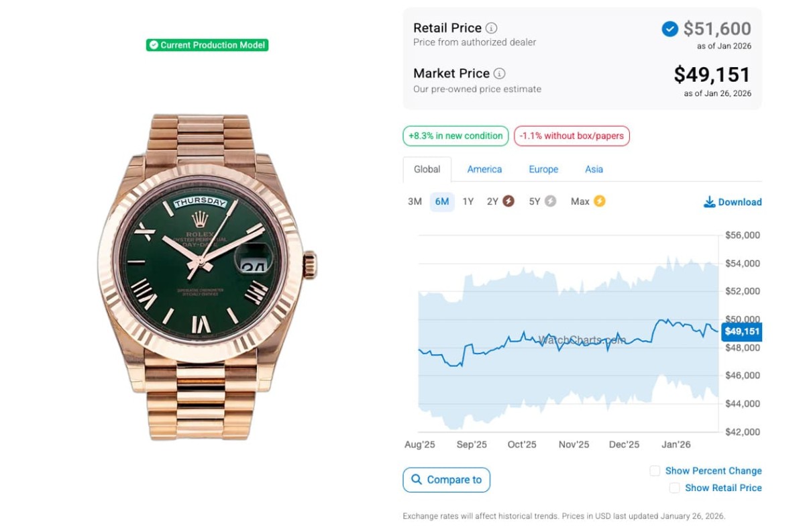Click the Market Price info icon
Image resolution: width=805 pixels, height=532 pixels.
coord(500,74)
